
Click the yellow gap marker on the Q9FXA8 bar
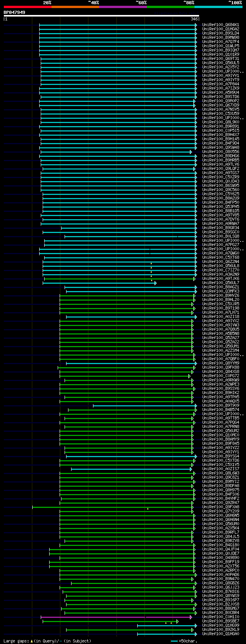(x=148, y=509)
